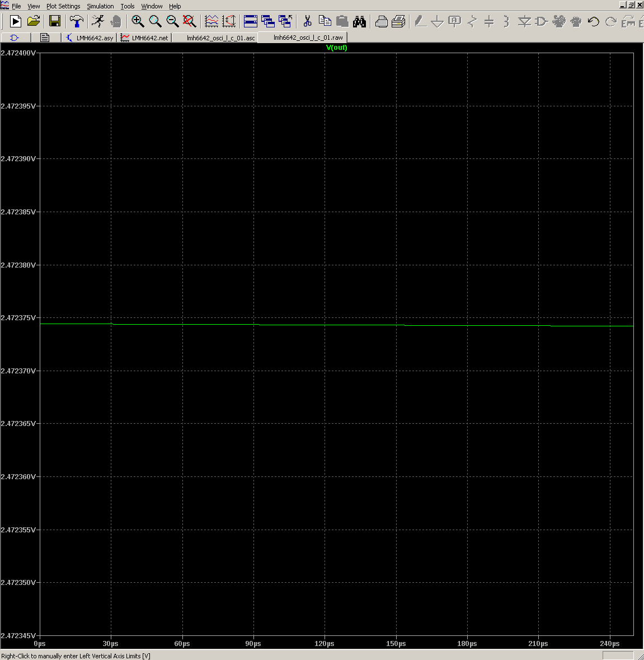The image size is (644, 660).
Task: Place capacitor component icon
Action: pos(489,21)
